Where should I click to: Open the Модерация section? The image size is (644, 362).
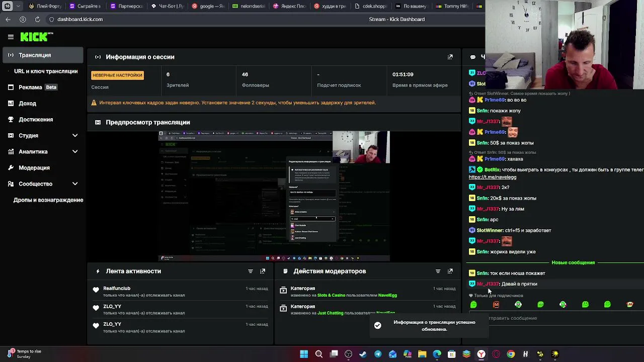click(x=34, y=167)
